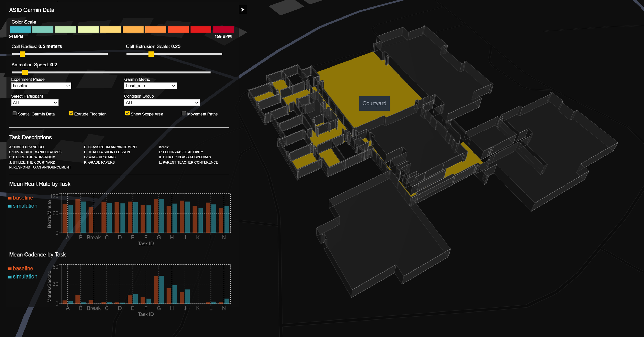Enable the Movement Paths checkbox

click(x=184, y=113)
